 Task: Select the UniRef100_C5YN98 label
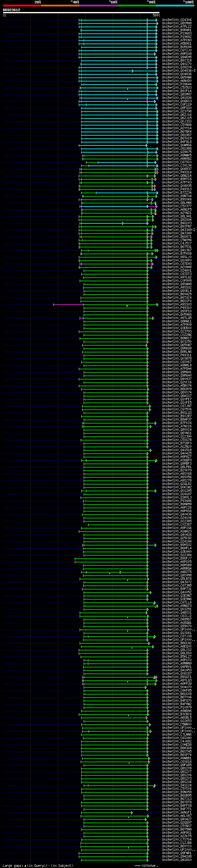(177, 125)
